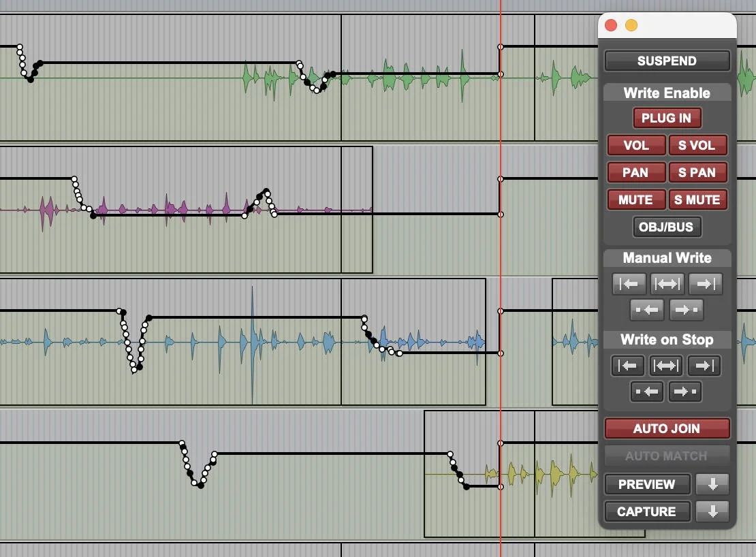The width and height of the screenshot is (756, 557).
Task: Click punch arrow beside CAPTURE button
Action: point(712,511)
